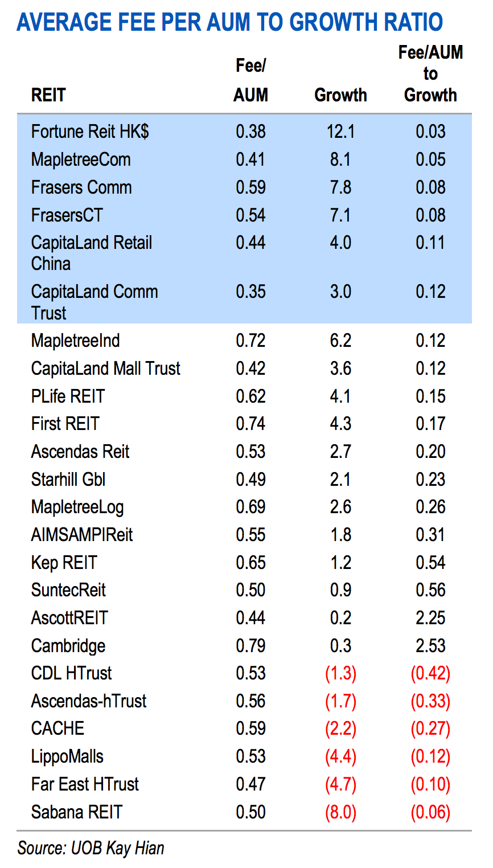
Task: Select Cambridge ratio value 2.53
Action: pyautogui.click(x=430, y=646)
